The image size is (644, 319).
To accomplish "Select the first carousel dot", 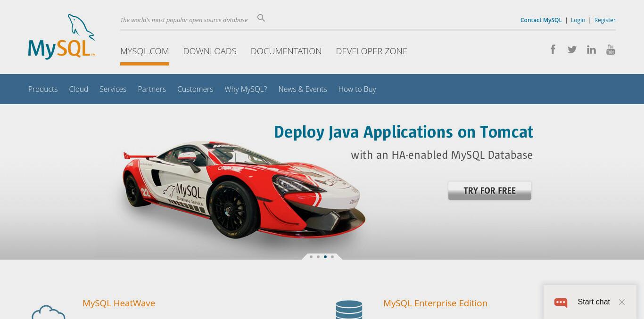I will [x=311, y=257].
